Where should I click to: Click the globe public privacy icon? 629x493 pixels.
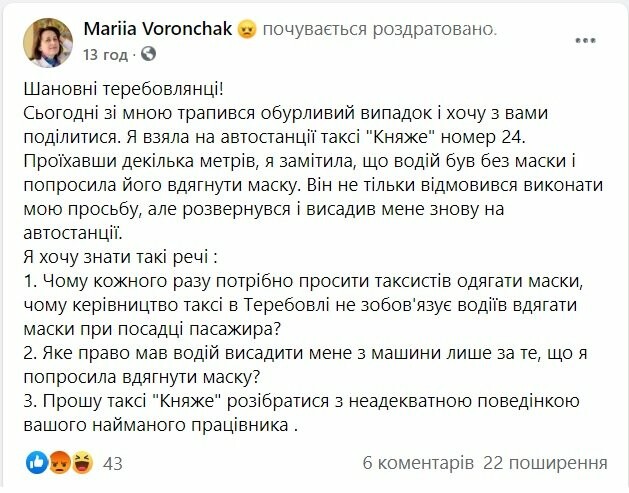point(148,54)
